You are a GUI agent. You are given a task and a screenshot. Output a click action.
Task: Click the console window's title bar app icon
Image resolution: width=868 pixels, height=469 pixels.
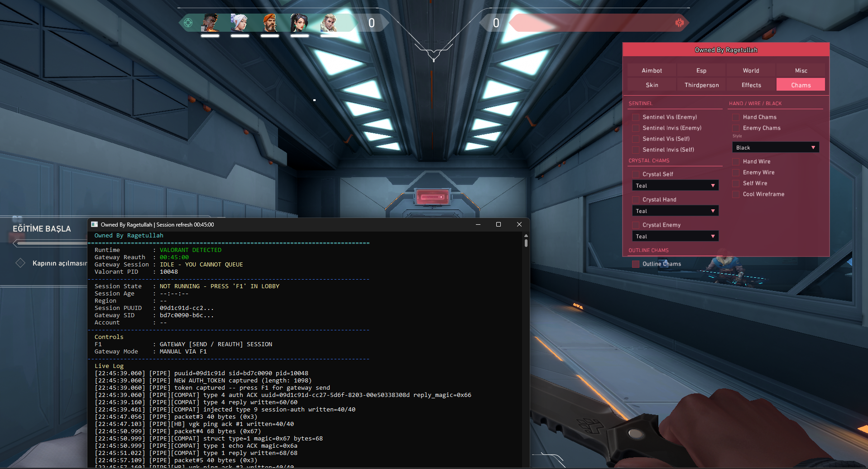tap(95, 224)
